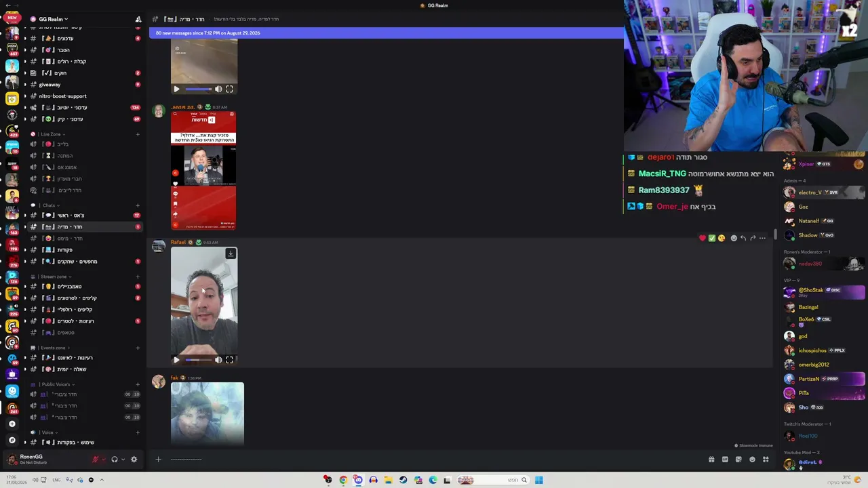This screenshot has height=488, width=868.
Task: Collapse the Chats category
Action: tap(49, 205)
